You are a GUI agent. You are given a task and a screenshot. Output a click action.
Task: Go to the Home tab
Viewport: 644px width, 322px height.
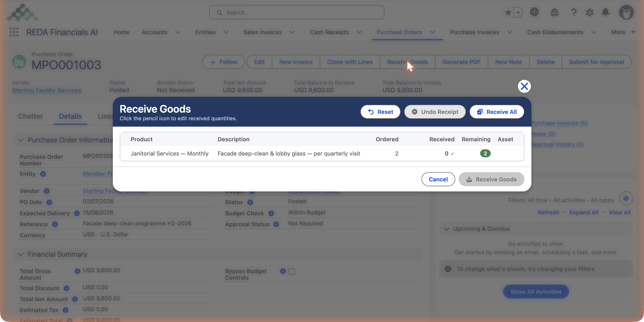(x=122, y=32)
